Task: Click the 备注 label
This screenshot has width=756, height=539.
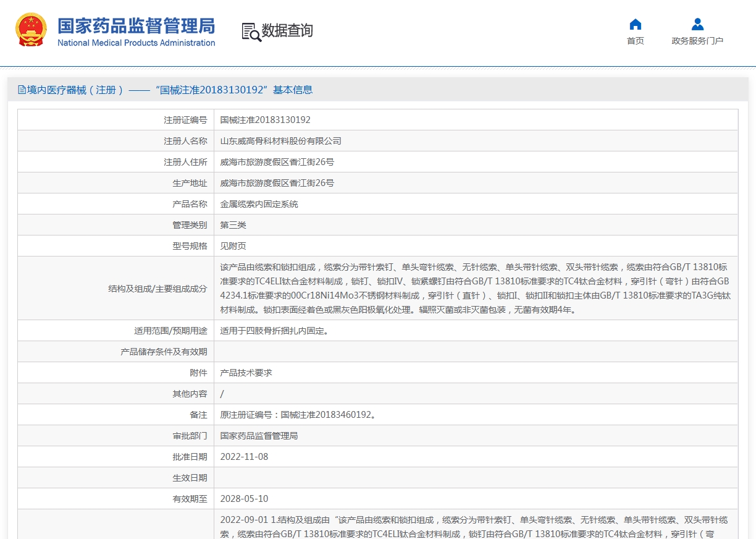Action: (198, 415)
